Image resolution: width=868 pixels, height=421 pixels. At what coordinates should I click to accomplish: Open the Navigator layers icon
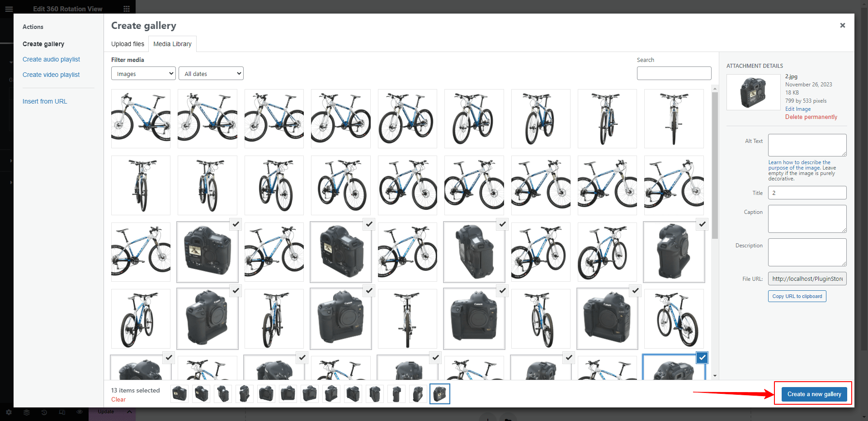click(x=27, y=412)
